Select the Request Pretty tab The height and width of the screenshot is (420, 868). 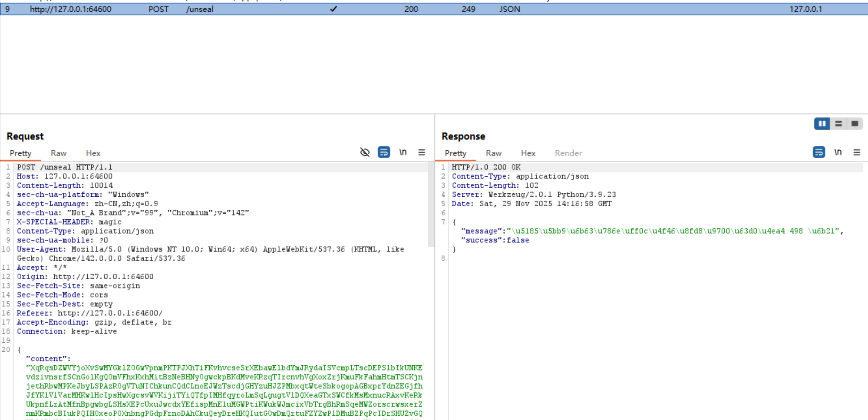pos(20,153)
